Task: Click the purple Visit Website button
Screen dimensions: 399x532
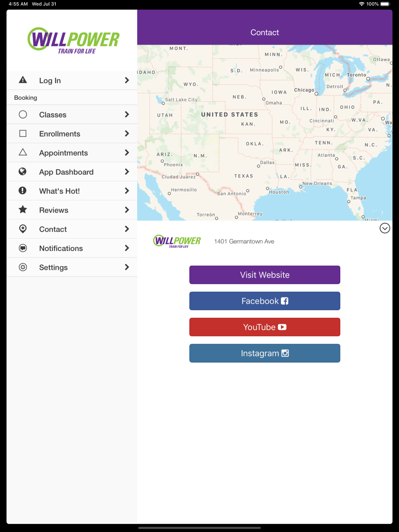Action: (x=265, y=275)
